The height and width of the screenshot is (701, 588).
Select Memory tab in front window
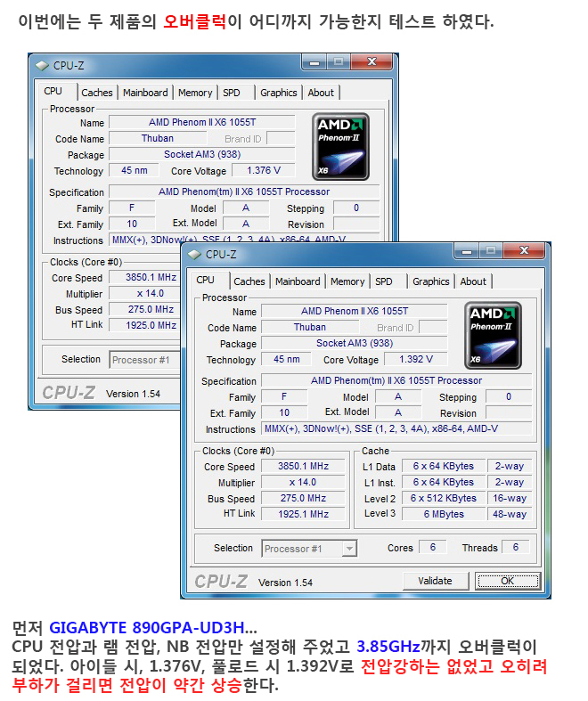pos(347,281)
